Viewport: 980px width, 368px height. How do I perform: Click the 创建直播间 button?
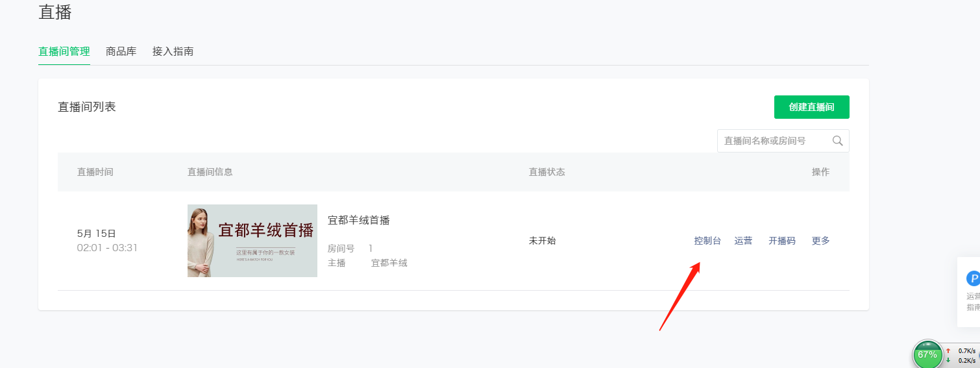coord(811,107)
